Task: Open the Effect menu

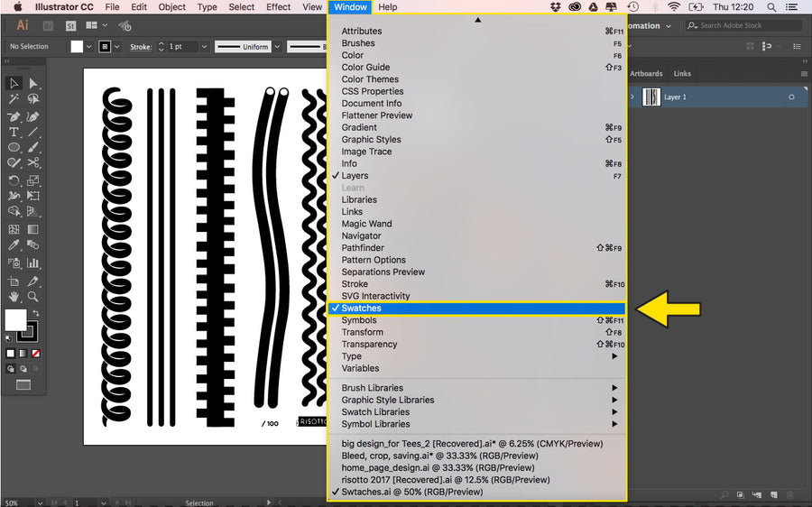Action: 278,7
